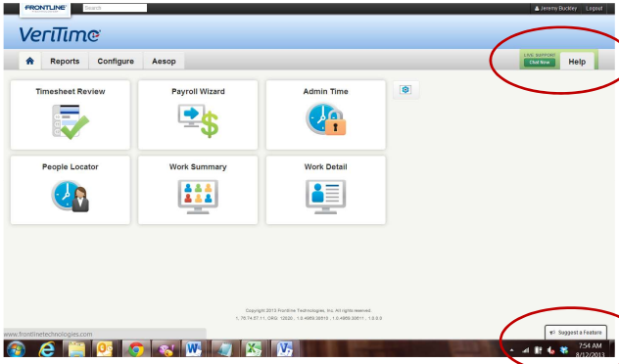Click the Frontline logo badge
The width and height of the screenshot is (619, 364).
(x=45, y=9)
